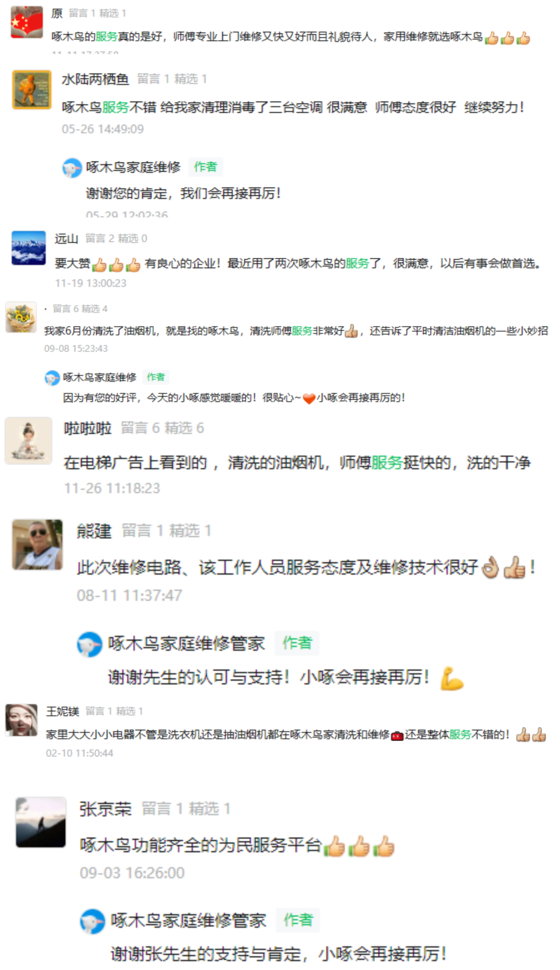Click the 作者 badge in 熊建's reply thread
The image size is (560, 970).
click(297, 643)
